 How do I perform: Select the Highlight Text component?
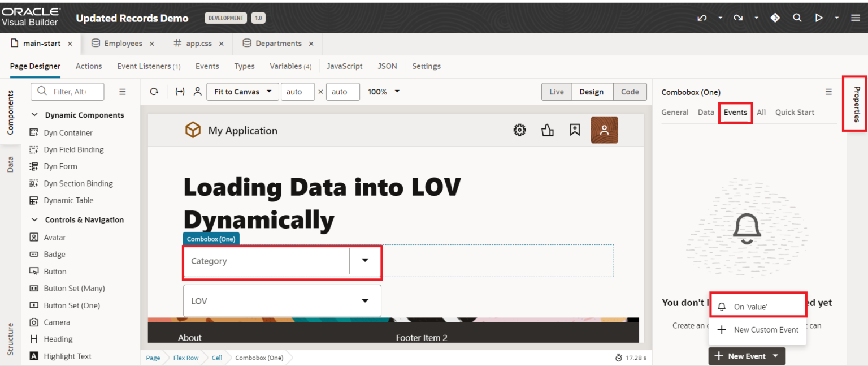67,356
